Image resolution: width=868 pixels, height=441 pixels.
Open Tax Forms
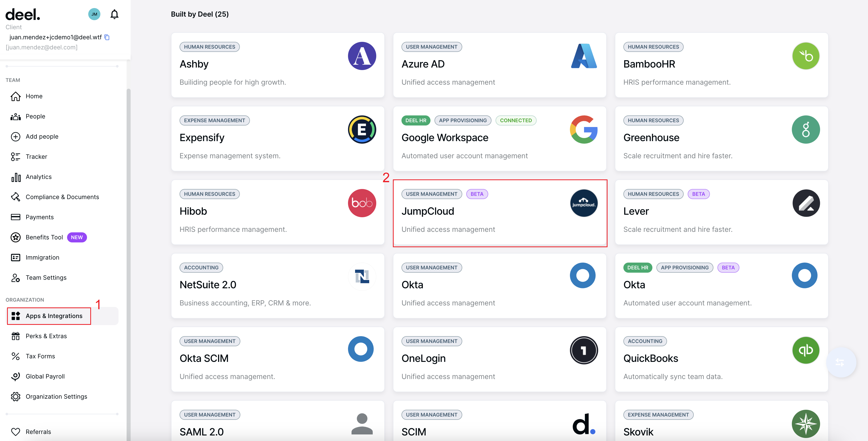(62, 357)
